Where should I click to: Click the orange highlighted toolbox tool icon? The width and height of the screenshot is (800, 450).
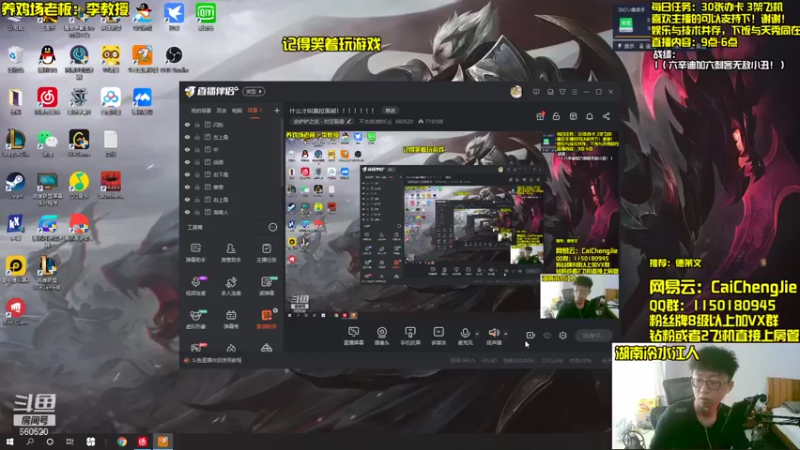(266, 318)
